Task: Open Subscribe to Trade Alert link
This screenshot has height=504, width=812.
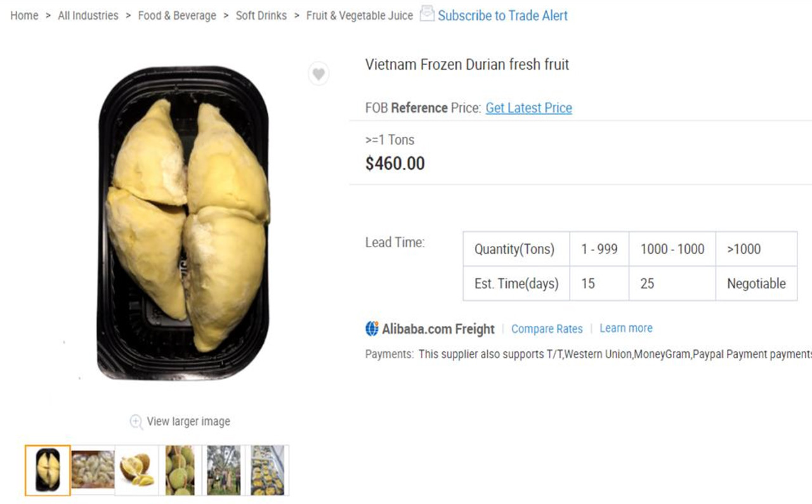Action: click(502, 15)
